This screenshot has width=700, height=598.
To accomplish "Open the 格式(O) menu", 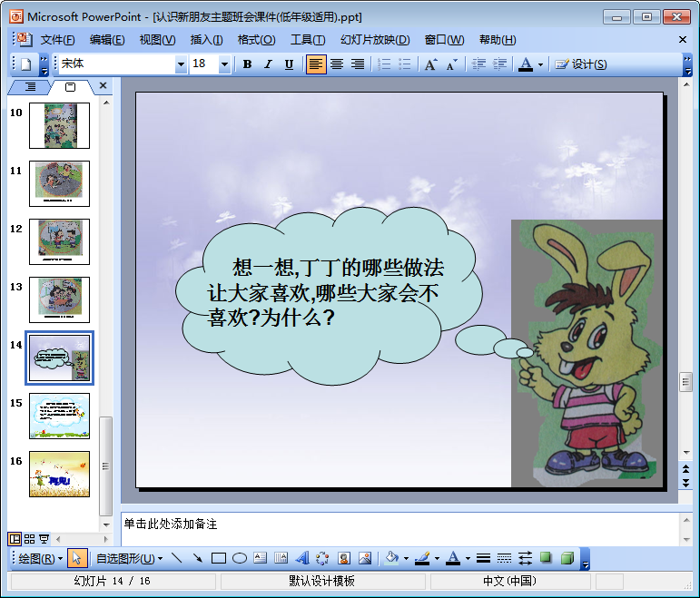I will pyautogui.click(x=257, y=40).
